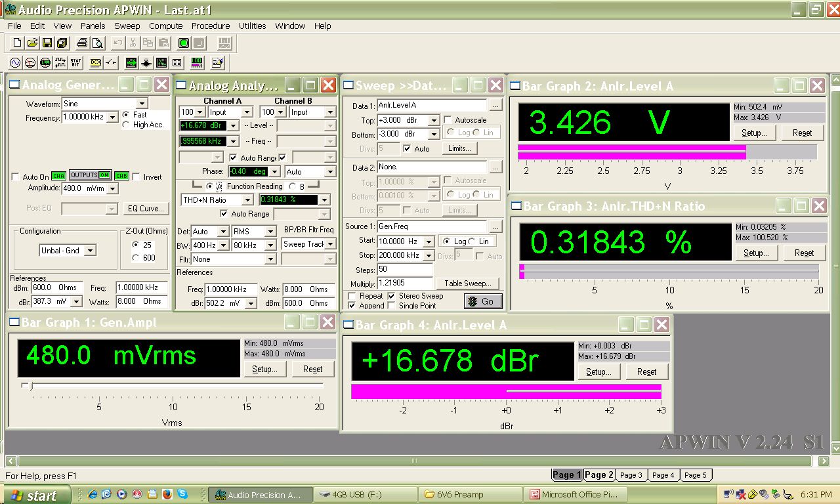Viewport: 840px width, 504px height.
Task: Open the DCX panel icon
Action: 96,63
